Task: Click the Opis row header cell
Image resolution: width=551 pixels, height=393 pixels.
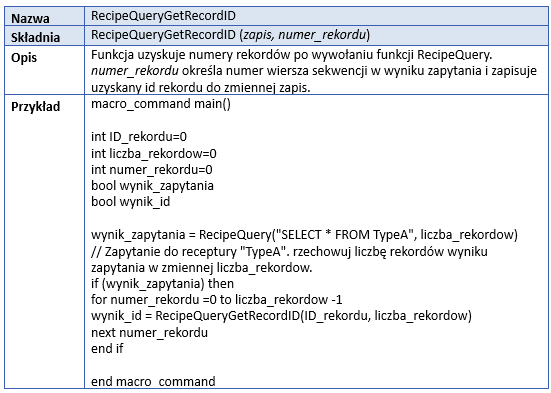Action: 44,70
